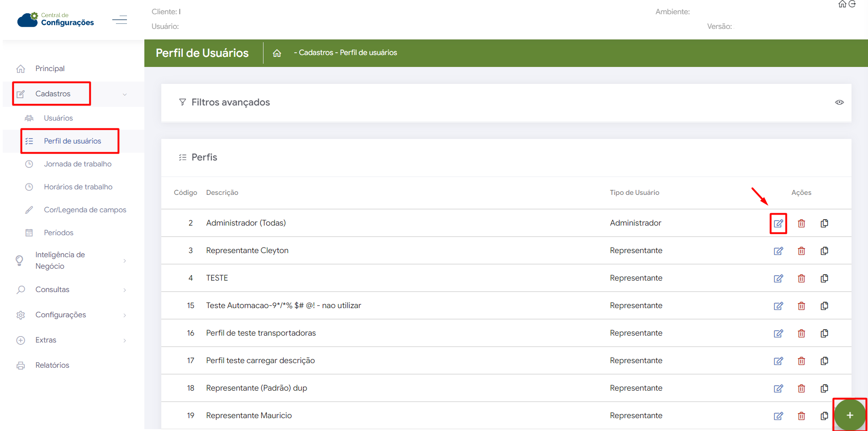Toggle the sidebar hamburger menu
The height and width of the screenshot is (431, 868).
tap(120, 20)
